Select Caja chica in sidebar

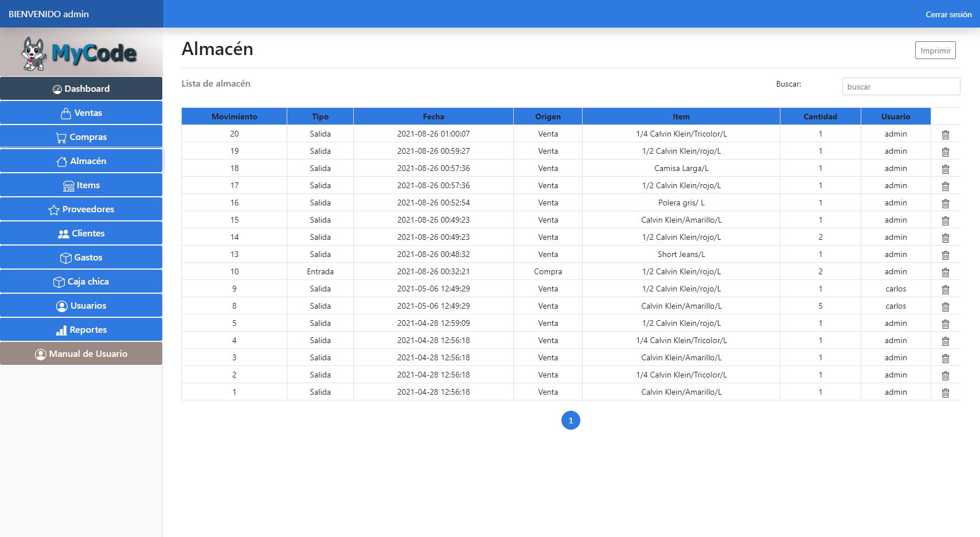coord(81,282)
